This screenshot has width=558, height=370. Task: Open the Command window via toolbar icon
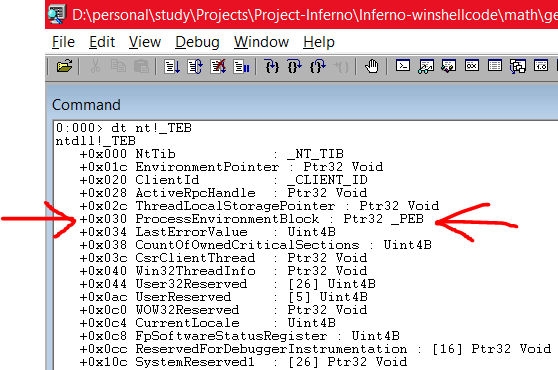(x=403, y=66)
